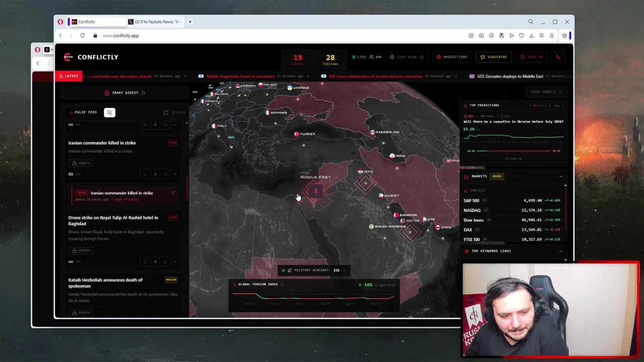
Task: Refresh the Pulse Feed
Action: pyautogui.click(x=166, y=113)
